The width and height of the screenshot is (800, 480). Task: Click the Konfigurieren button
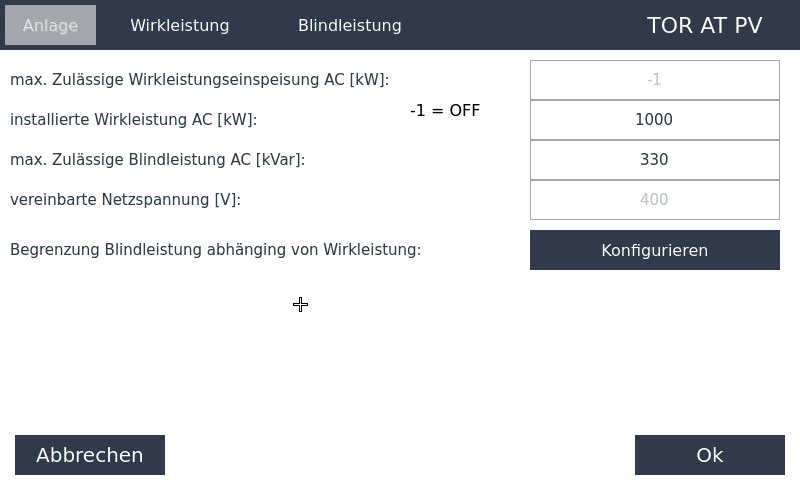pos(654,250)
